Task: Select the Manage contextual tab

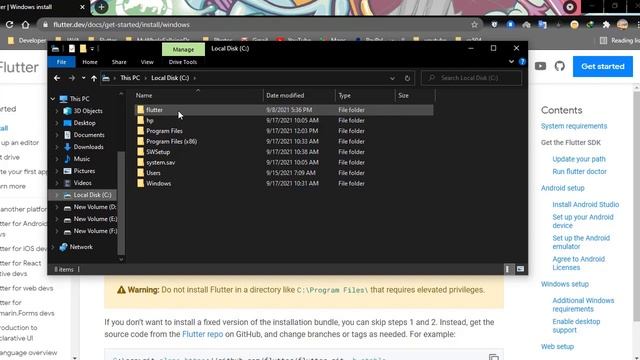Action: click(183, 49)
